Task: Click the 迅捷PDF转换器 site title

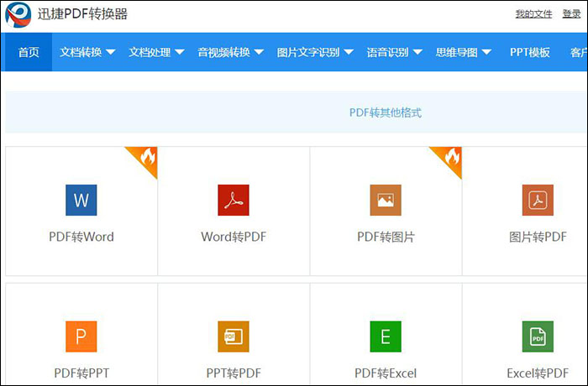Action: [82, 14]
